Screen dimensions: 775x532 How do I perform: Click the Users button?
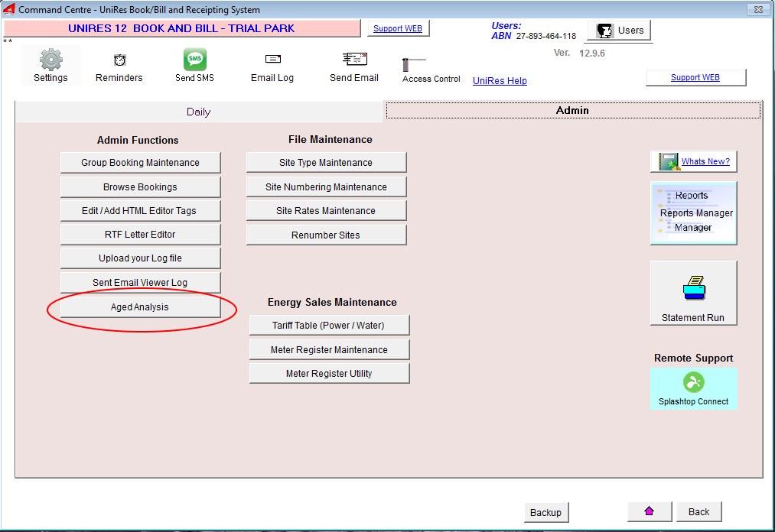620,31
